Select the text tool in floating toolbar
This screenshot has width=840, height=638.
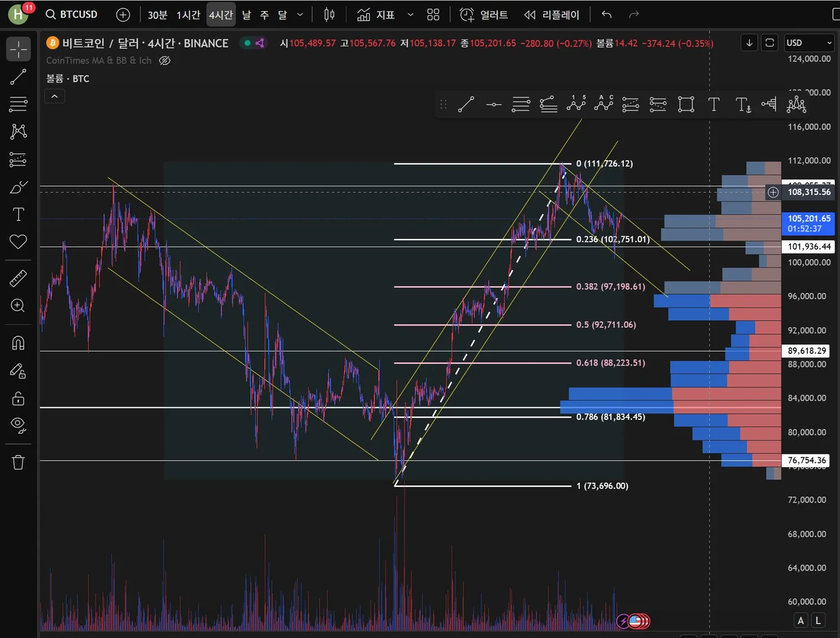coord(714,105)
